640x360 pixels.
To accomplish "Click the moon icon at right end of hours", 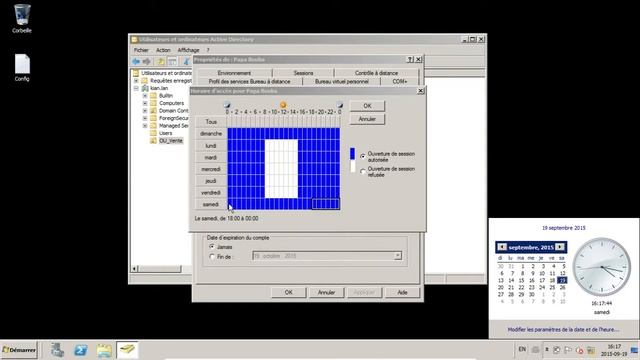I will (340, 105).
